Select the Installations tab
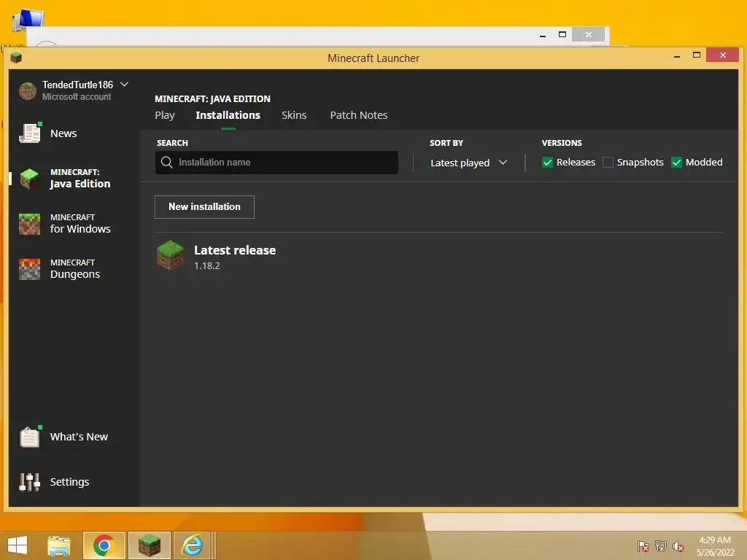This screenshot has height=560, width=747. [x=228, y=115]
